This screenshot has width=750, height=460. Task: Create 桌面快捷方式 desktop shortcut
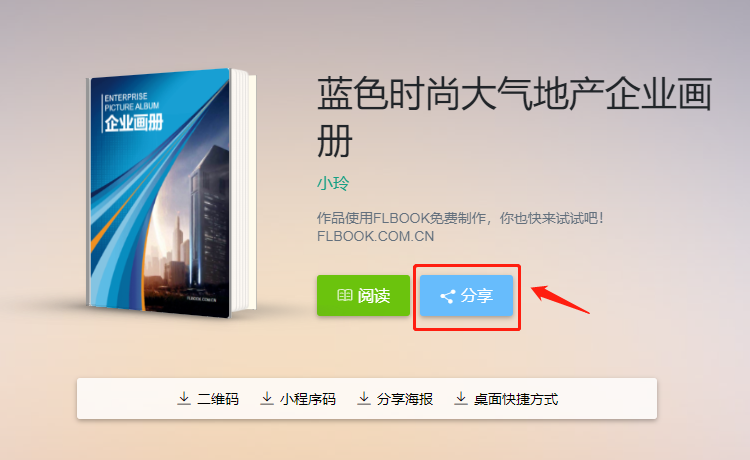(506, 398)
